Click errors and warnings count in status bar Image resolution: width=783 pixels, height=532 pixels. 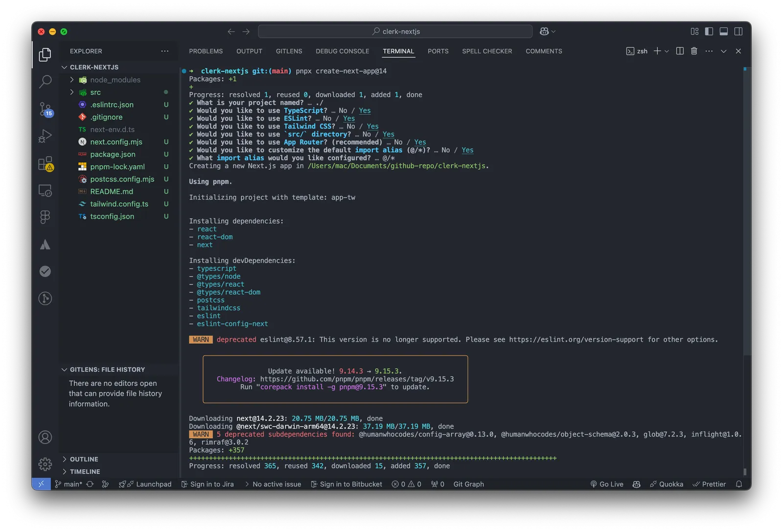click(x=406, y=484)
